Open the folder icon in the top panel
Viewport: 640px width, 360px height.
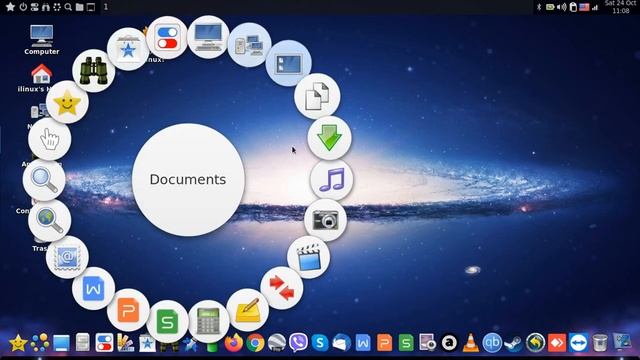click(80, 7)
